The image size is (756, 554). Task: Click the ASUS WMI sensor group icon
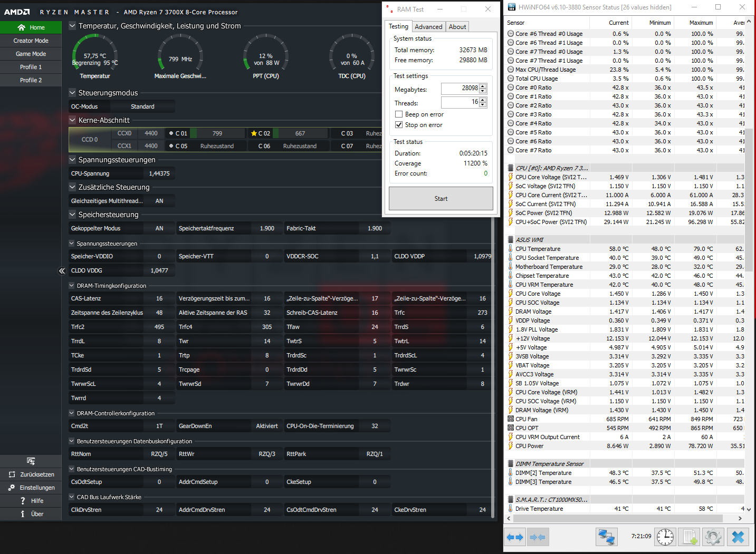coord(511,240)
